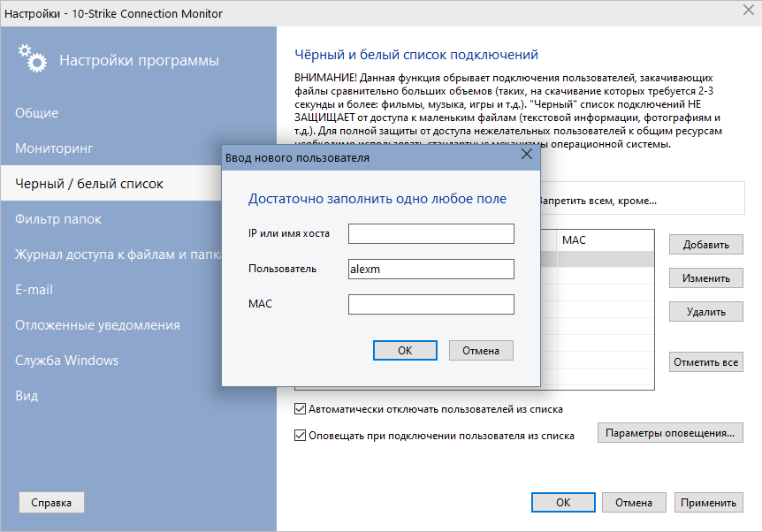Toggle Оповещать при подключении пользователя checkbox
762x532 pixels.
point(301,436)
